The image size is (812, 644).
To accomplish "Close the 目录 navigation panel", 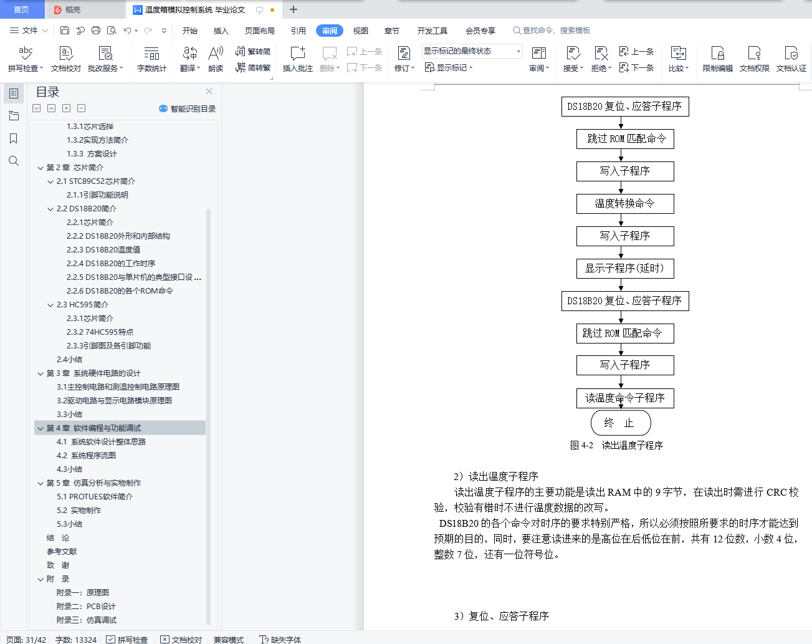I will [209, 92].
